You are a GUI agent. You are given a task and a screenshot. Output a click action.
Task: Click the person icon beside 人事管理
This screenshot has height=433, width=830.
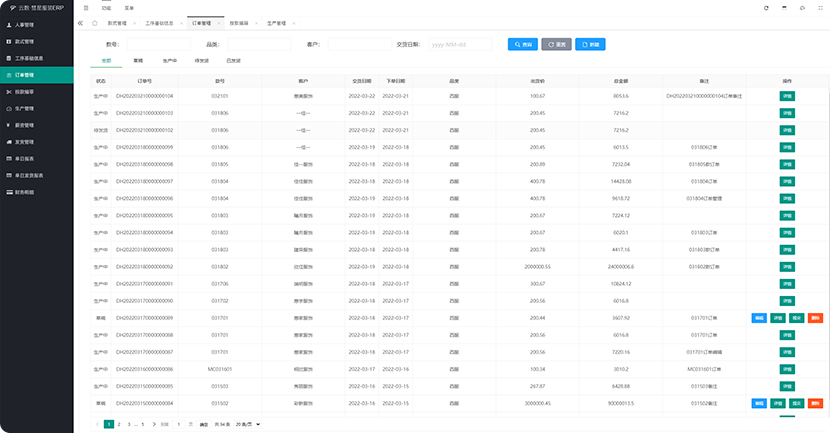9,25
